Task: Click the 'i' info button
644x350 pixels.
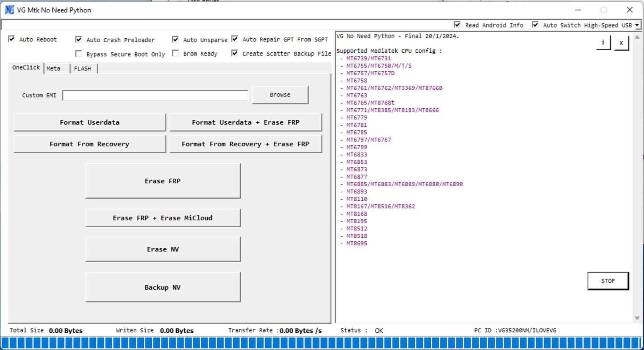Action: (x=603, y=42)
